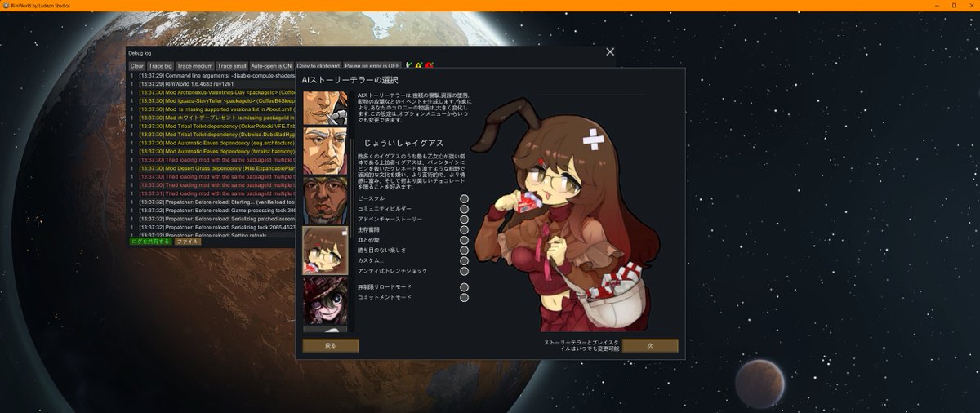Close the Debug log window
The image size is (980, 413).
pyautogui.click(x=610, y=51)
